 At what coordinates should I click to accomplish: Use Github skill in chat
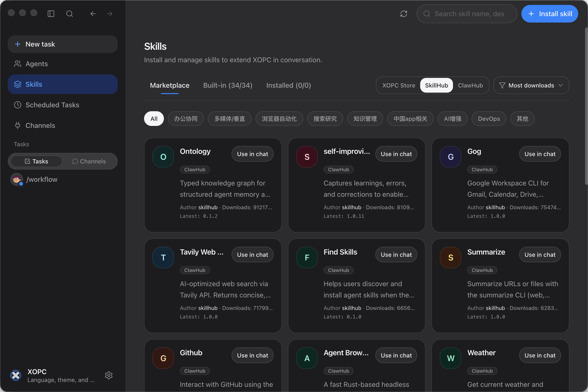pos(253,355)
